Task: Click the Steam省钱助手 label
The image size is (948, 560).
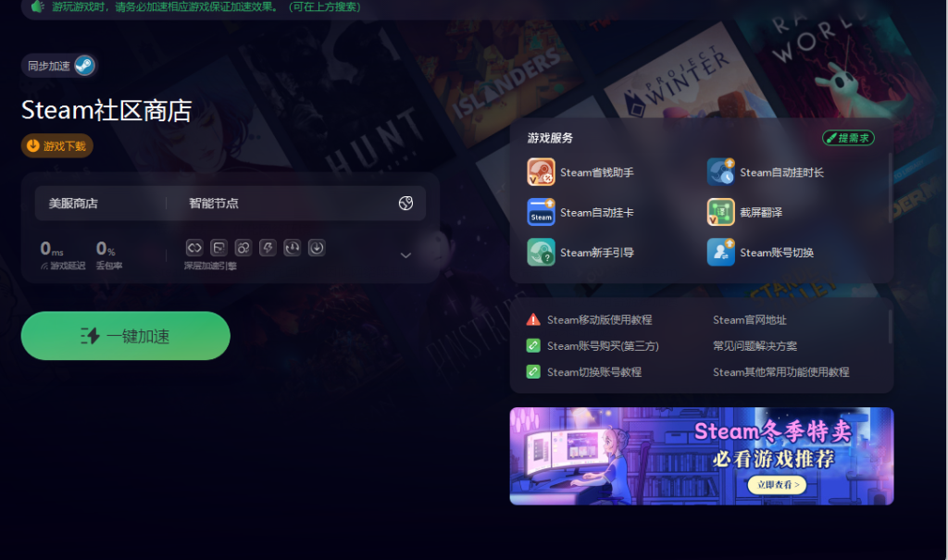Action: (597, 172)
